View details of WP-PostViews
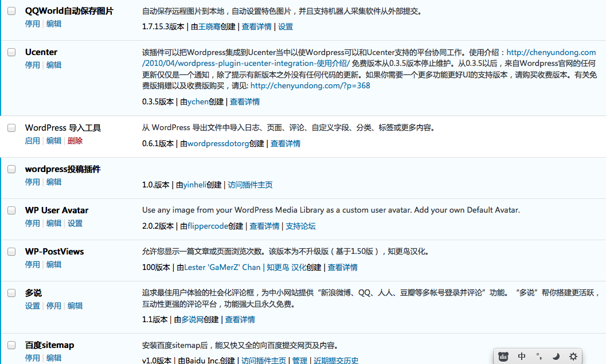Image resolution: width=606 pixels, height=364 pixels. (x=342, y=267)
